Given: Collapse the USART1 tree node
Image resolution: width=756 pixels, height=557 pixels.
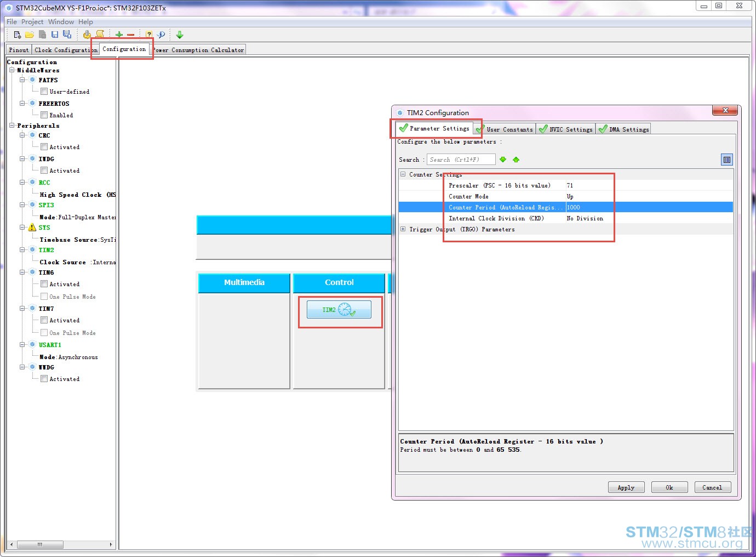Looking at the screenshot, I should coord(22,345).
